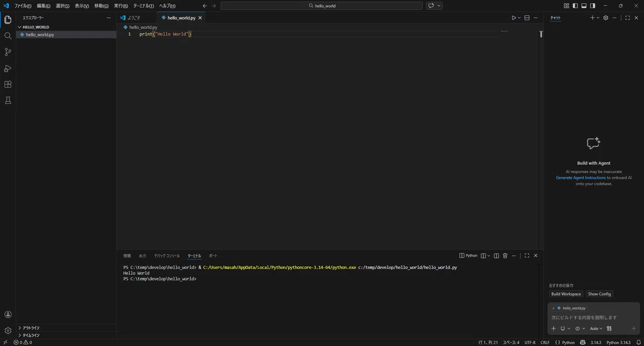The width and height of the screenshot is (644, 346).
Task: Click the chat prompt input field
Action: click(593, 318)
